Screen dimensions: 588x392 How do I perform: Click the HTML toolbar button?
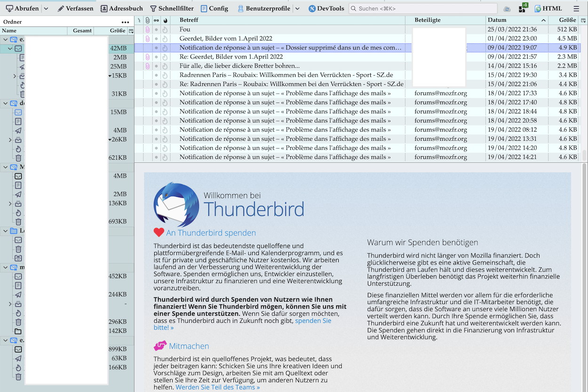coord(548,8)
